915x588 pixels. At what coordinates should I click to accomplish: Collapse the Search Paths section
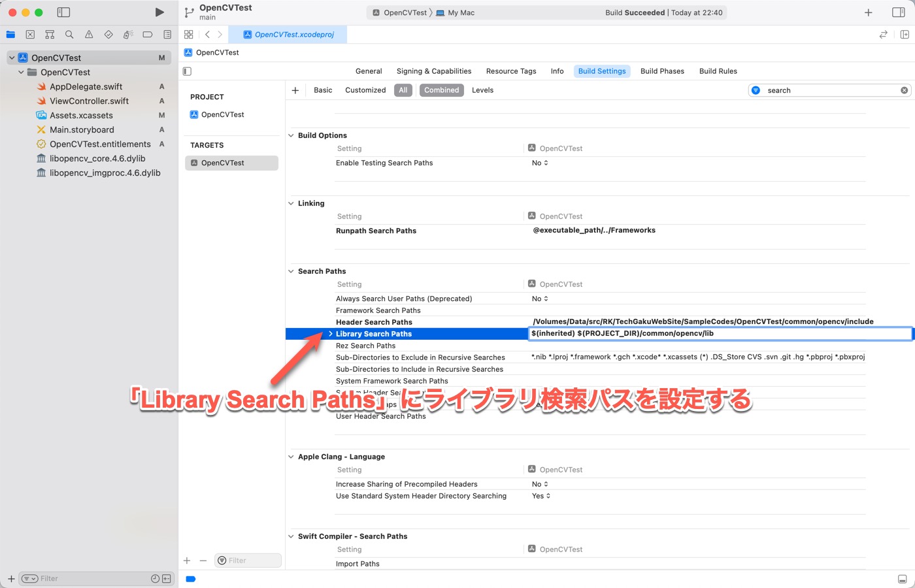tap(291, 272)
